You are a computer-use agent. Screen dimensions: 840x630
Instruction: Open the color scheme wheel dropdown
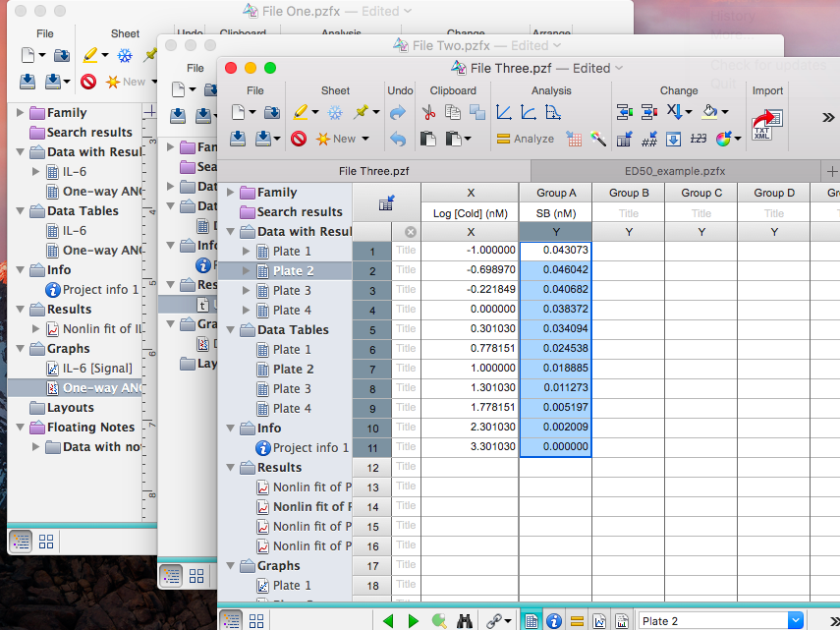(728, 139)
